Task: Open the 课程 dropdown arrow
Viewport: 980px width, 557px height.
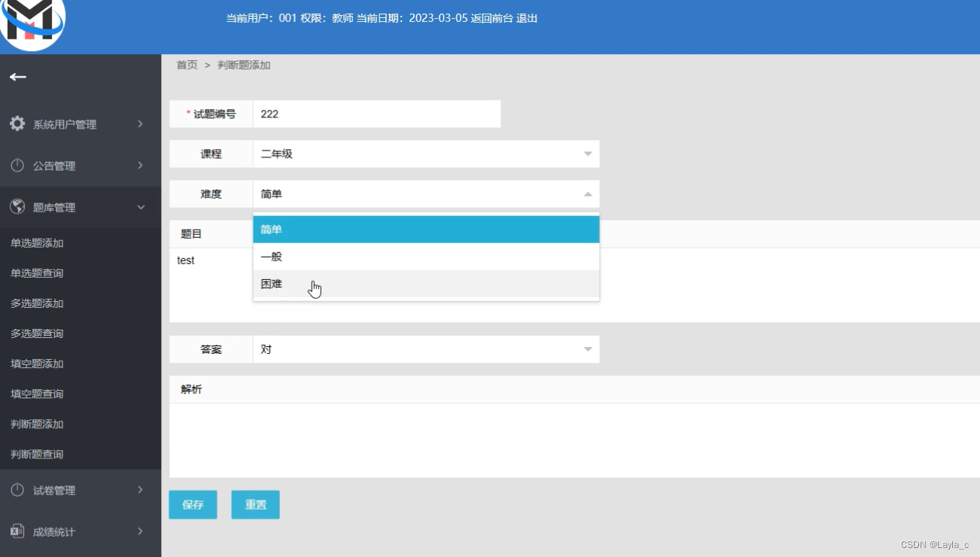Action: pyautogui.click(x=588, y=154)
